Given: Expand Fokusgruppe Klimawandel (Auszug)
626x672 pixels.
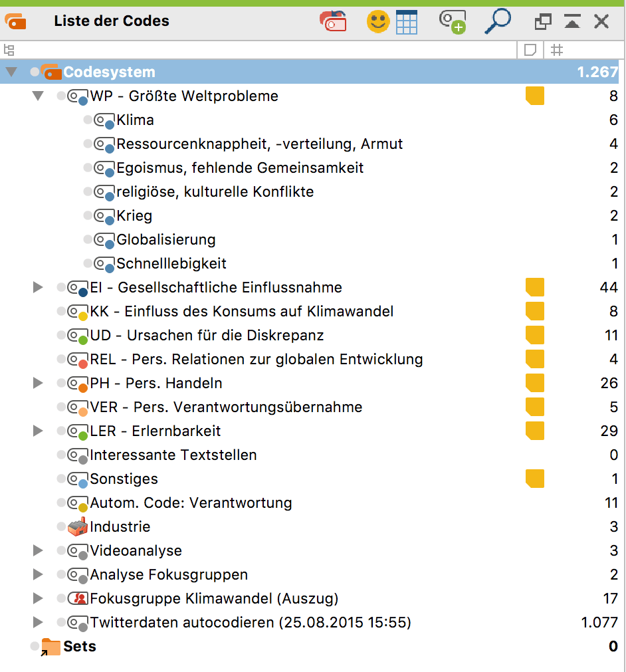Looking at the screenshot, I should [x=38, y=598].
